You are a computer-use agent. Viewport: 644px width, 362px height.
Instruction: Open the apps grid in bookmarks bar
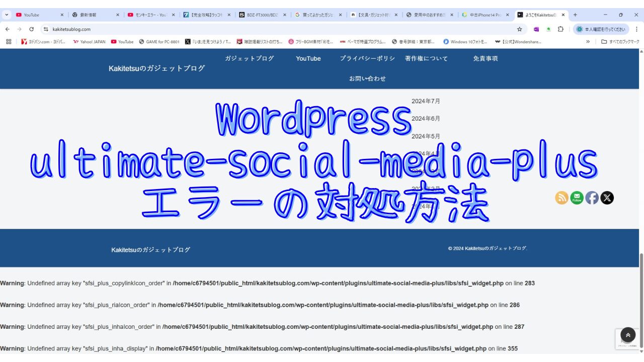tap(9, 42)
